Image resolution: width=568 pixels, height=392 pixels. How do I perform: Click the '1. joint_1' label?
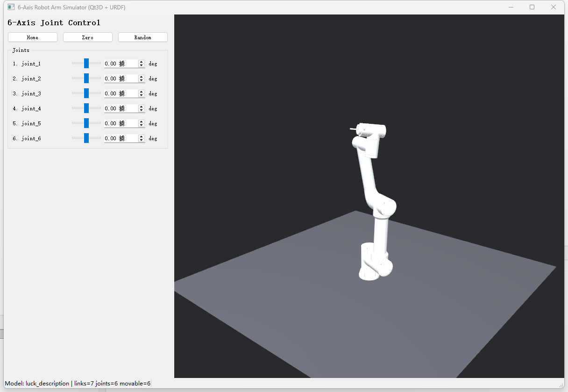27,64
